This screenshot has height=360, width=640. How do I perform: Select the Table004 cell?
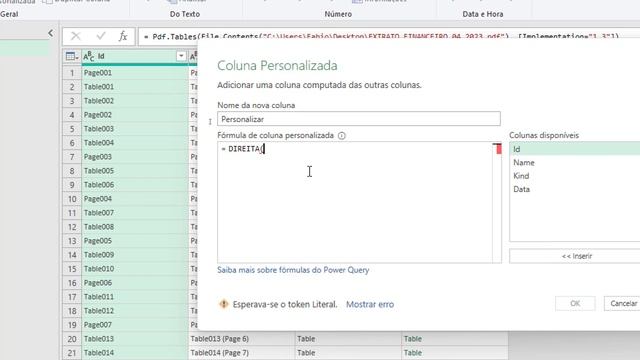pyautogui.click(x=135, y=142)
